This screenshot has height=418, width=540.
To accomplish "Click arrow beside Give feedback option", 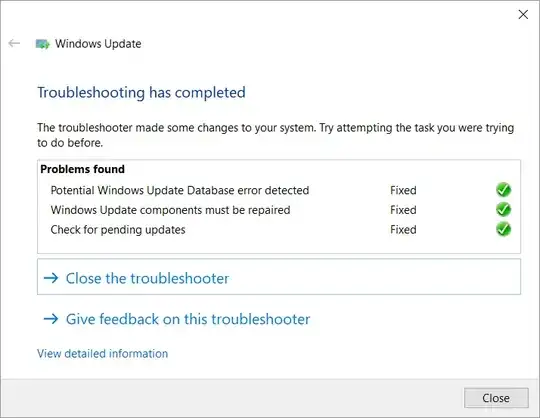I will (51, 319).
